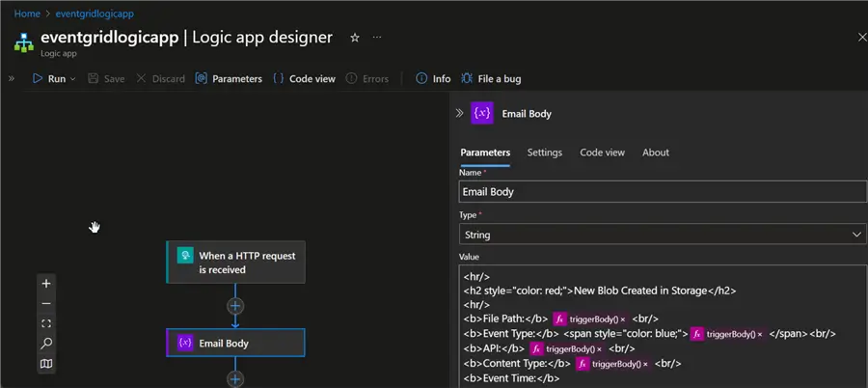
Task: Click the Logic app resource icon
Action: (24, 42)
